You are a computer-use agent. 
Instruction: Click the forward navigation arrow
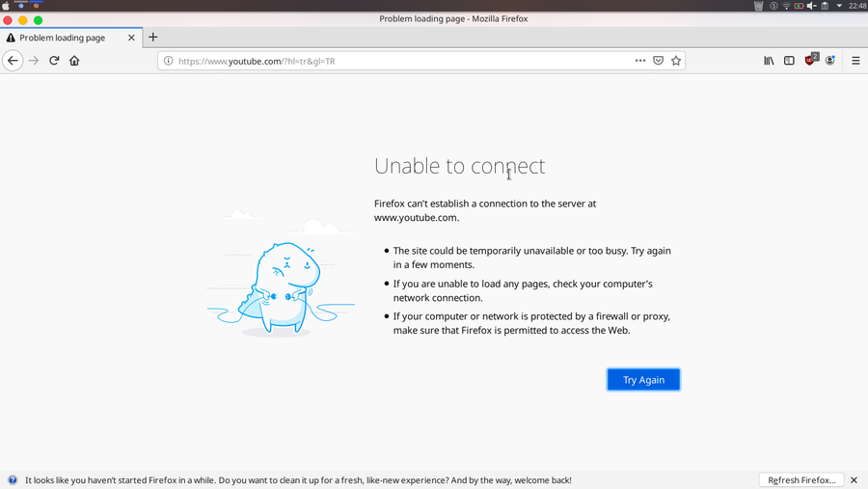pos(34,61)
